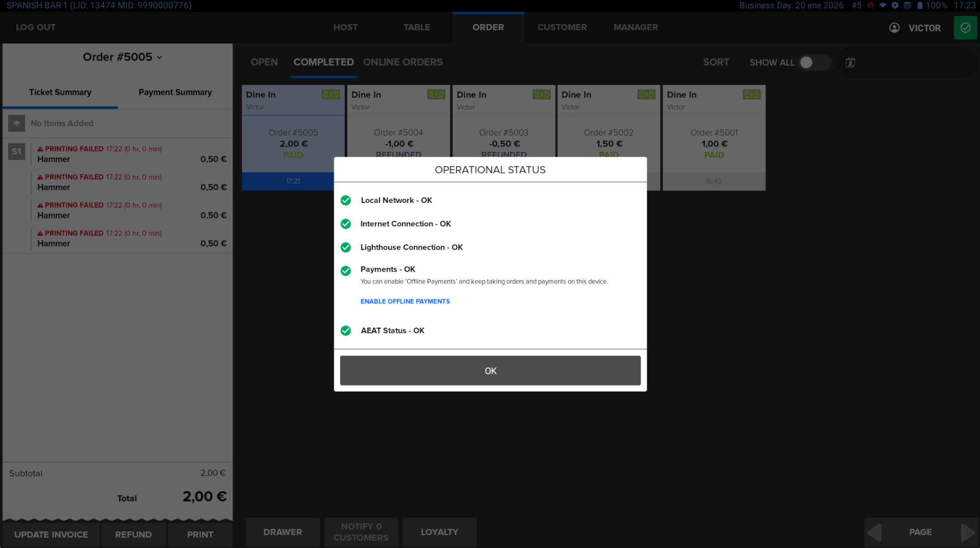Image resolution: width=980 pixels, height=548 pixels.
Task: Switch to the ONLINE ORDERS tab
Action: pyautogui.click(x=403, y=62)
